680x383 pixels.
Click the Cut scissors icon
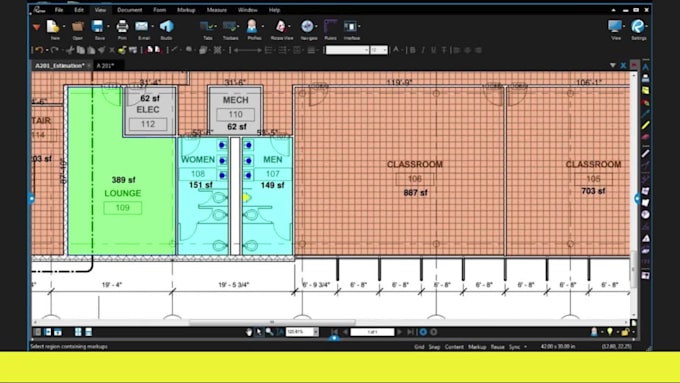point(71,50)
